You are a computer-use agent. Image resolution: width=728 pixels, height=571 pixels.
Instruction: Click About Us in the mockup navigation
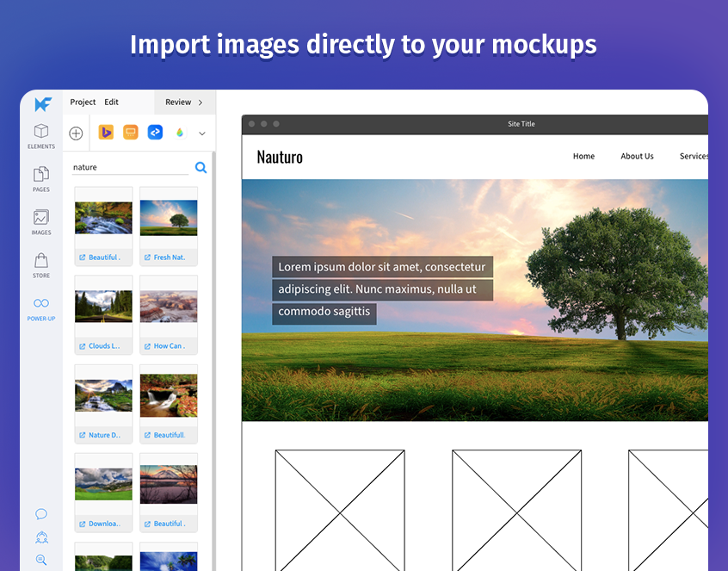coord(637,156)
